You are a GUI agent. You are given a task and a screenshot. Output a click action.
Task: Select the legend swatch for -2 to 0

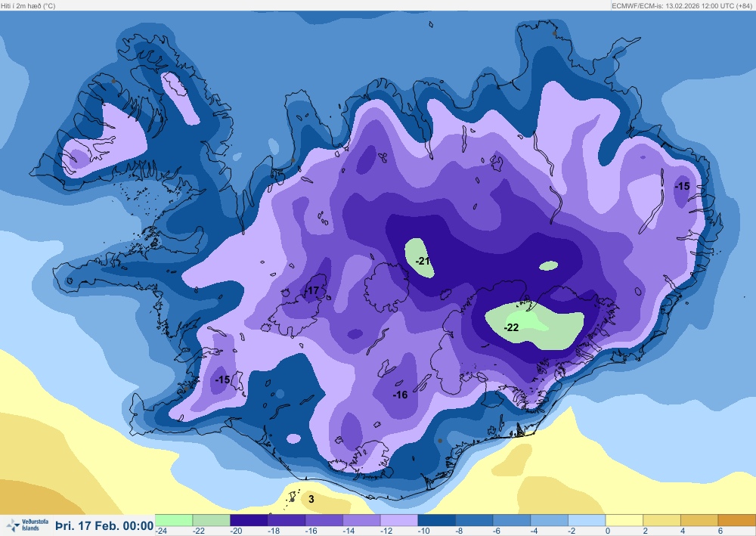587,520
